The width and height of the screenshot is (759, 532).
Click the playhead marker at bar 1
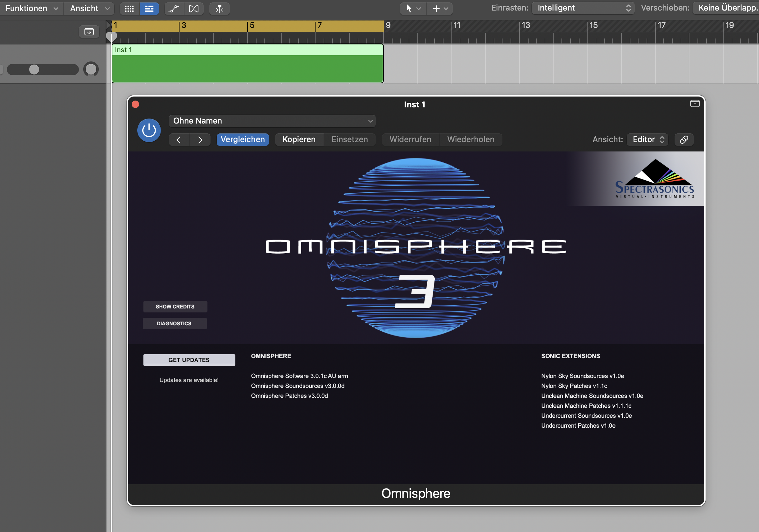click(x=111, y=37)
